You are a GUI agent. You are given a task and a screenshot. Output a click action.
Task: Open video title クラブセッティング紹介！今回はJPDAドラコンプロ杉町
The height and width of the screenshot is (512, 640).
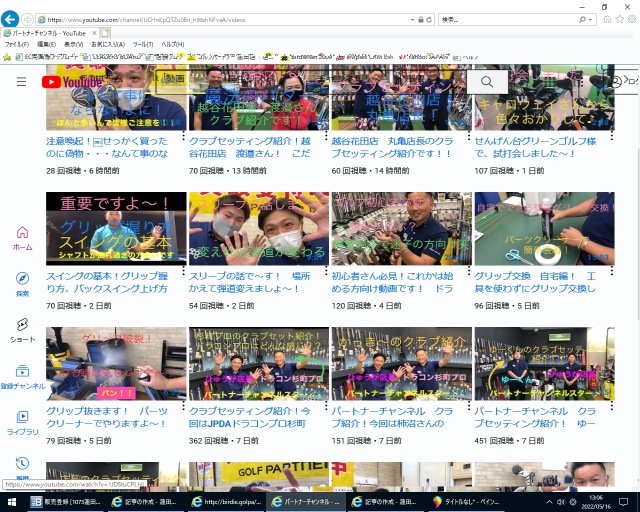[249, 417]
